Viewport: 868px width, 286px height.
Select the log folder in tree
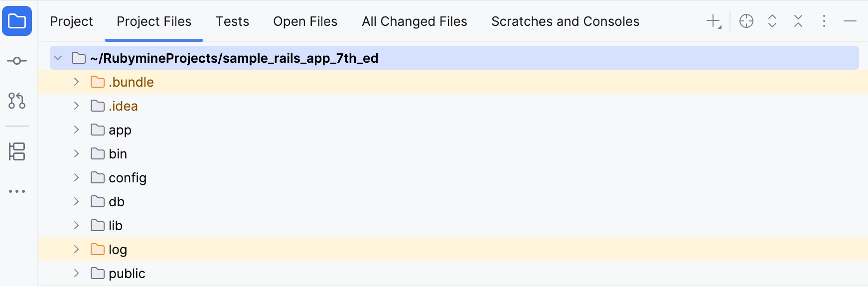point(118,250)
